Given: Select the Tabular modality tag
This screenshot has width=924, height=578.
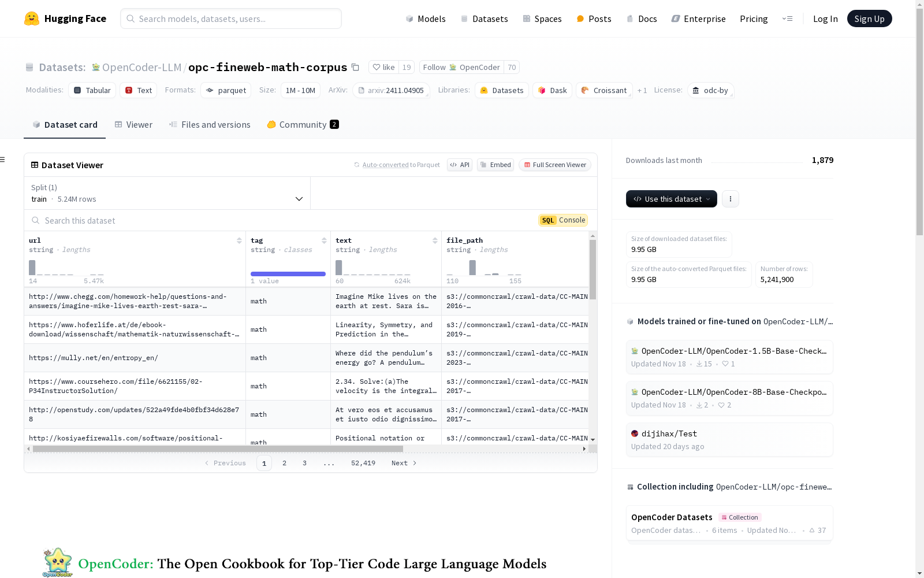Looking at the screenshot, I should [92, 90].
